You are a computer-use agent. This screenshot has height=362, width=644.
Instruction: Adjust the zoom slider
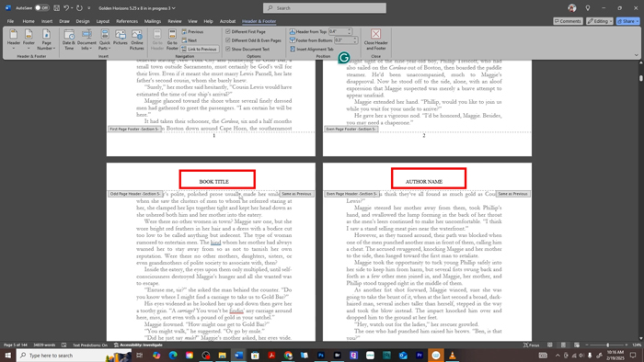pyautogui.click(x=607, y=345)
